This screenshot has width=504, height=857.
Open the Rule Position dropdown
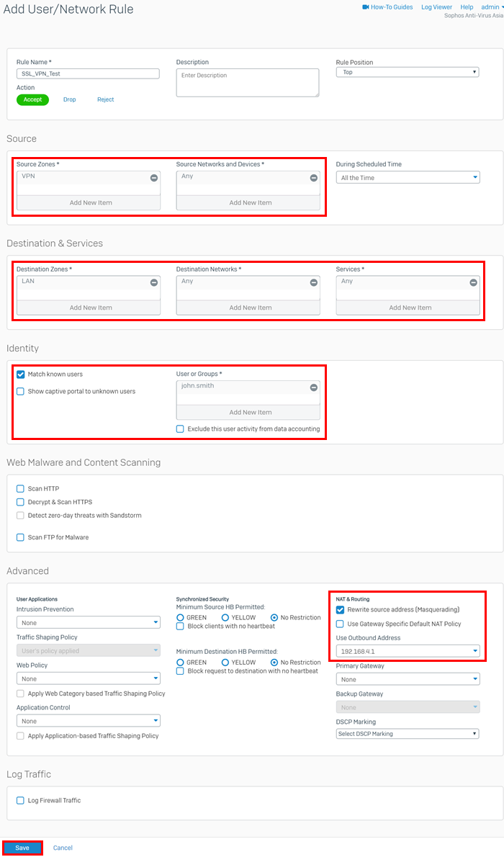pos(408,72)
